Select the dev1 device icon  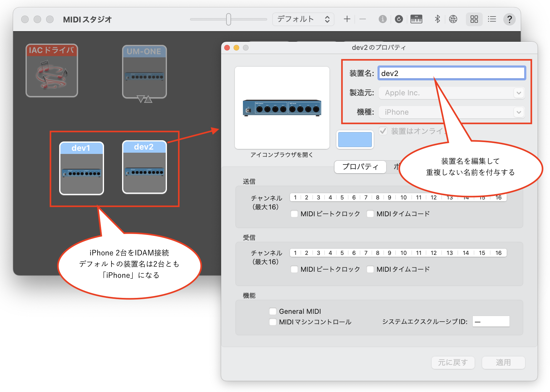[x=82, y=168]
